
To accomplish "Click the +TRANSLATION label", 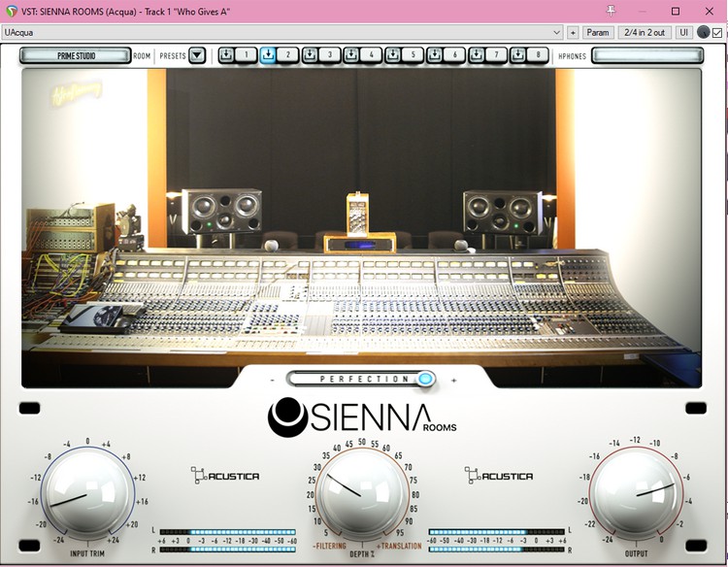I will [398, 546].
